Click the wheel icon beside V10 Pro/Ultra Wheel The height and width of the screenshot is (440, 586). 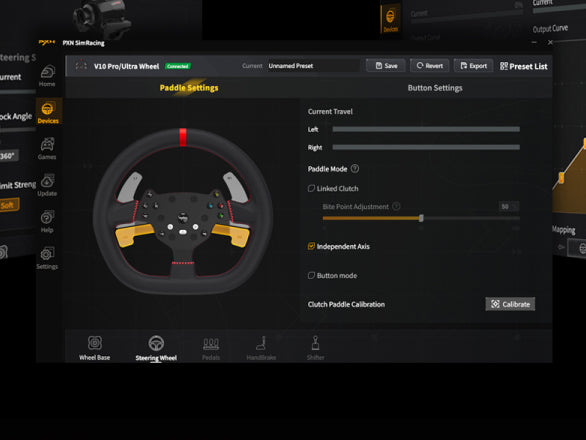coord(81,66)
